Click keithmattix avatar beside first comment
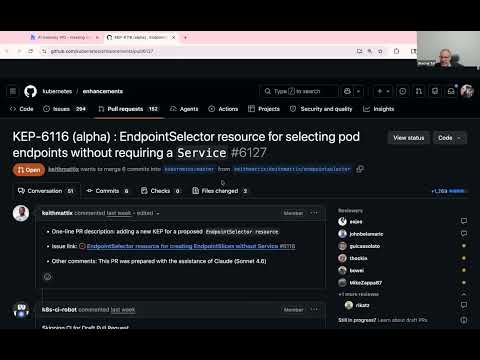The height and width of the screenshot is (360, 480). pyautogui.click(x=21, y=213)
